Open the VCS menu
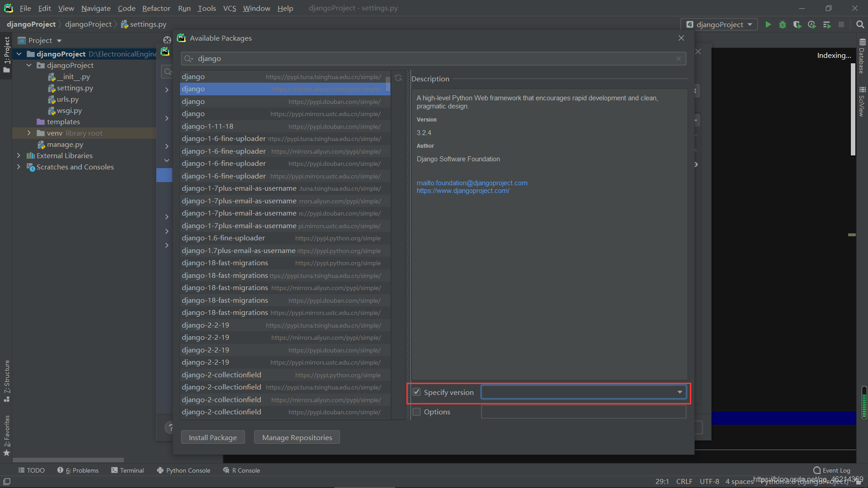This screenshot has width=868, height=488. pyautogui.click(x=229, y=8)
